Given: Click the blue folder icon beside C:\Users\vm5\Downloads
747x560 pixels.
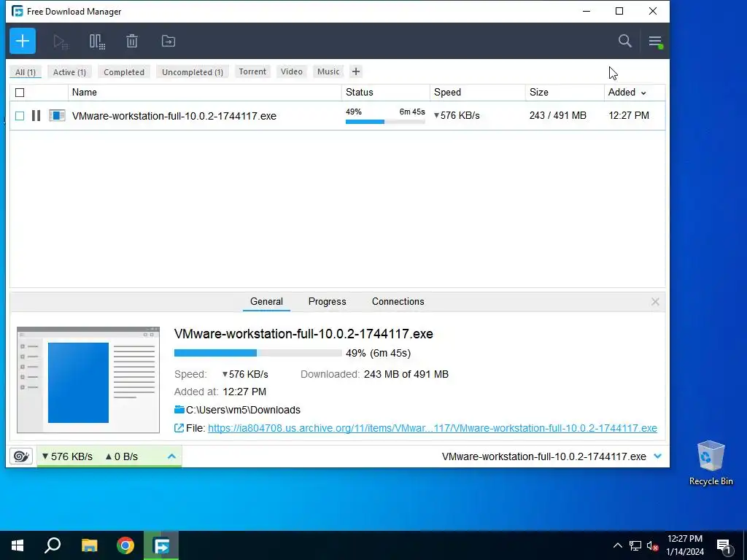Looking at the screenshot, I should tap(179, 410).
